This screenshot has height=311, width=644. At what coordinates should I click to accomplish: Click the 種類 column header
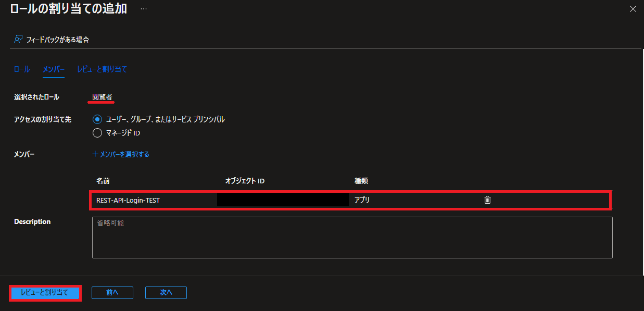click(x=361, y=181)
